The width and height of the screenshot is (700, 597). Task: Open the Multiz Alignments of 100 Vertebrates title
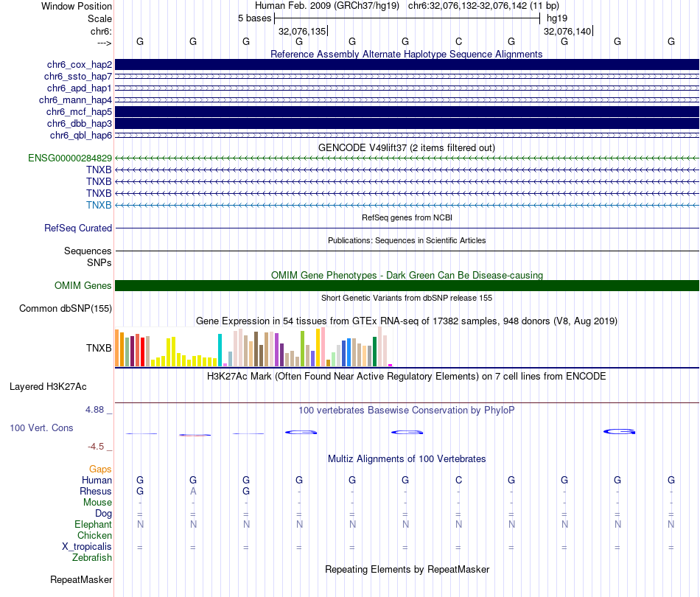407,459
